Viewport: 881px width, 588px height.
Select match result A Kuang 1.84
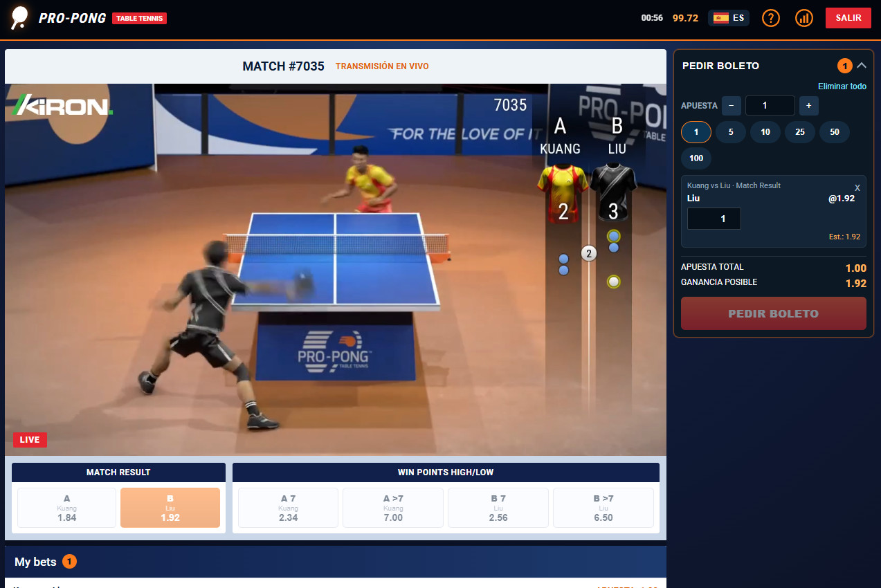(67, 508)
